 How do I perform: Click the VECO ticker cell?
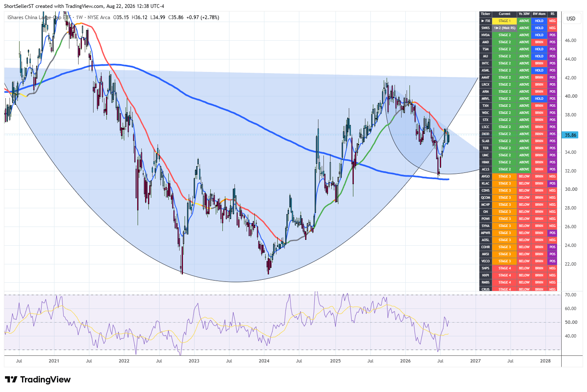tap(486, 261)
